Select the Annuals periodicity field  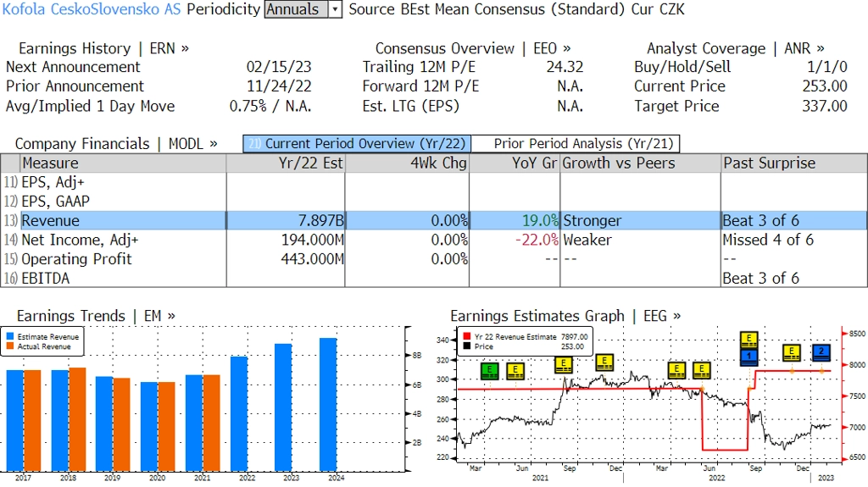pyautogui.click(x=296, y=9)
